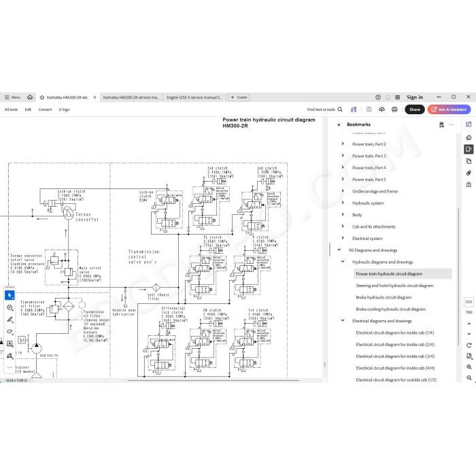476x476 pixels.
Task: Open the E-Sign menu item
Action: (x=64, y=109)
